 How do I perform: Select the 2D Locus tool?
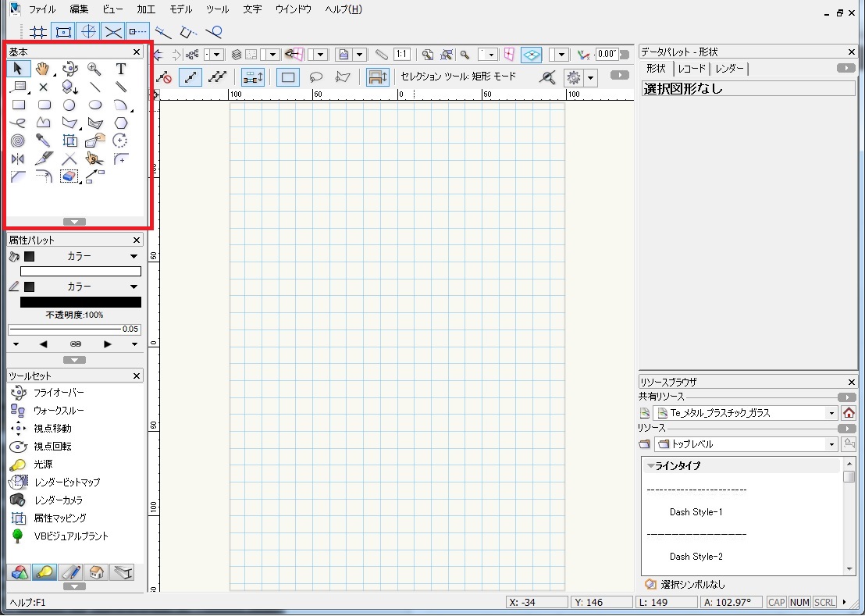pyautogui.click(x=44, y=87)
